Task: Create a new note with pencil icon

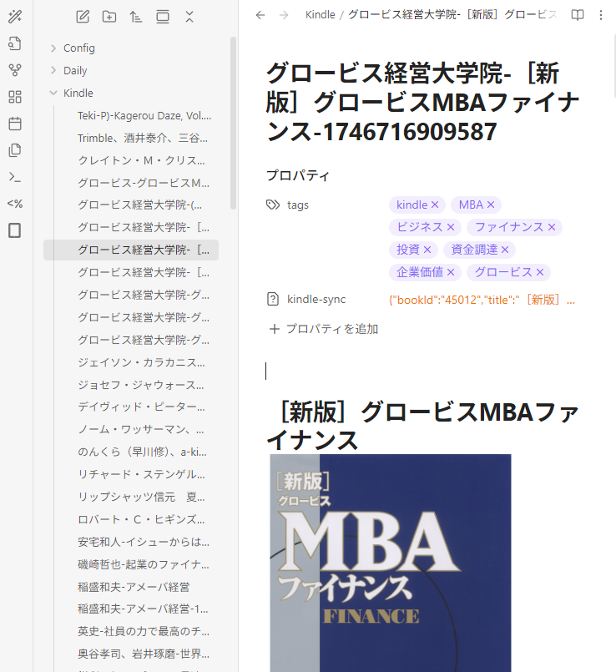Action: pyautogui.click(x=83, y=17)
